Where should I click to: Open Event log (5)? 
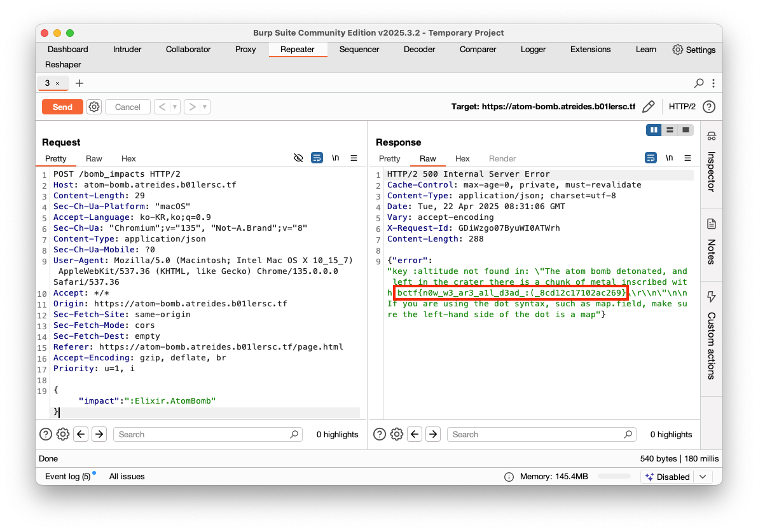pyautogui.click(x=67, y=477)
